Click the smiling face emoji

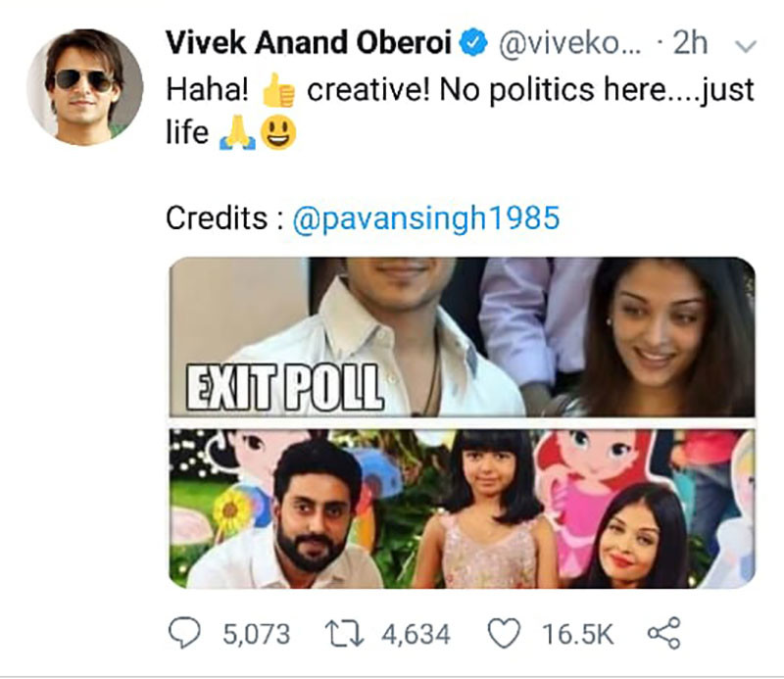click(278, 133)
